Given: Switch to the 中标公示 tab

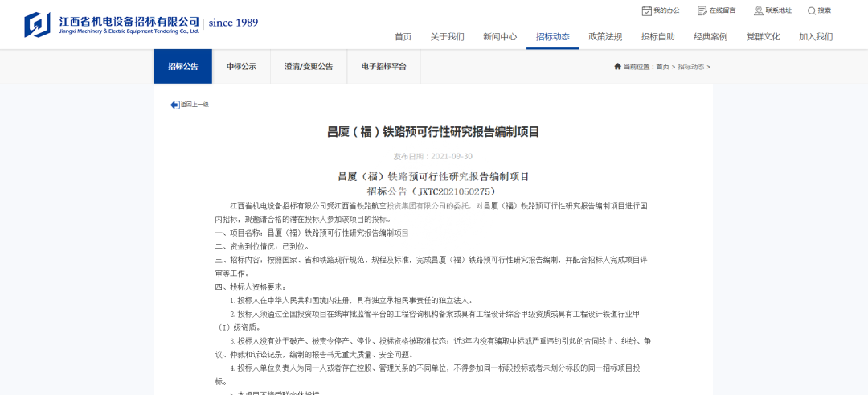Looking at the screenshot, I should coord(241,67).
